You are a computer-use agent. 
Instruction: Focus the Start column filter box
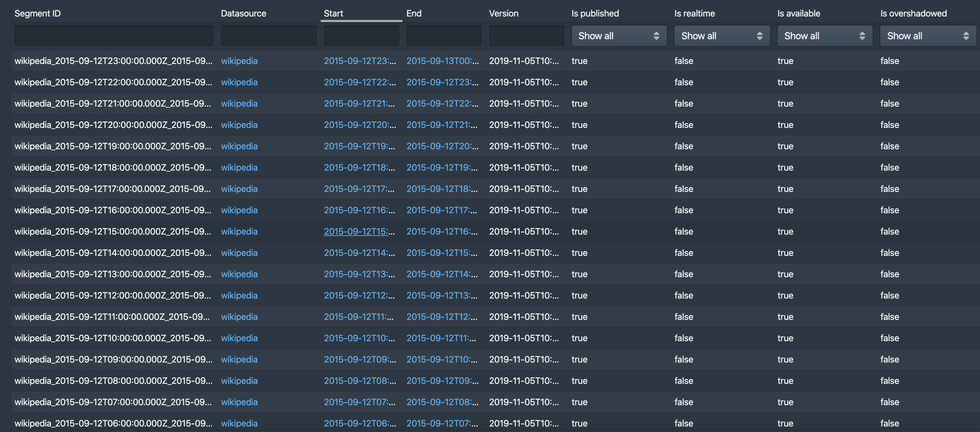pyautogui.click(x=361, y=36)
